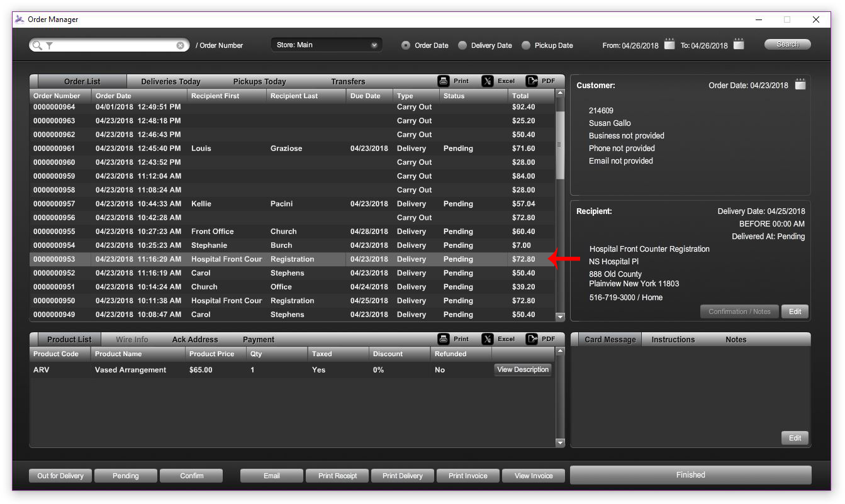The height and width of the screenshot is (504, 845).
Task: Select the Delivery Date radio button
Action: [462, 45]
